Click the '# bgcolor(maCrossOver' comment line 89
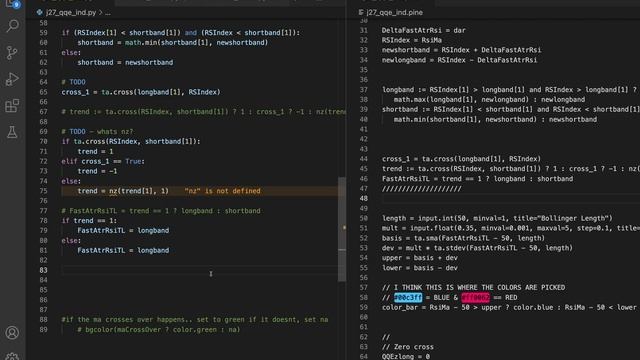Image resolution: width=640 pixels, height=360 pixels. point(159,330)
